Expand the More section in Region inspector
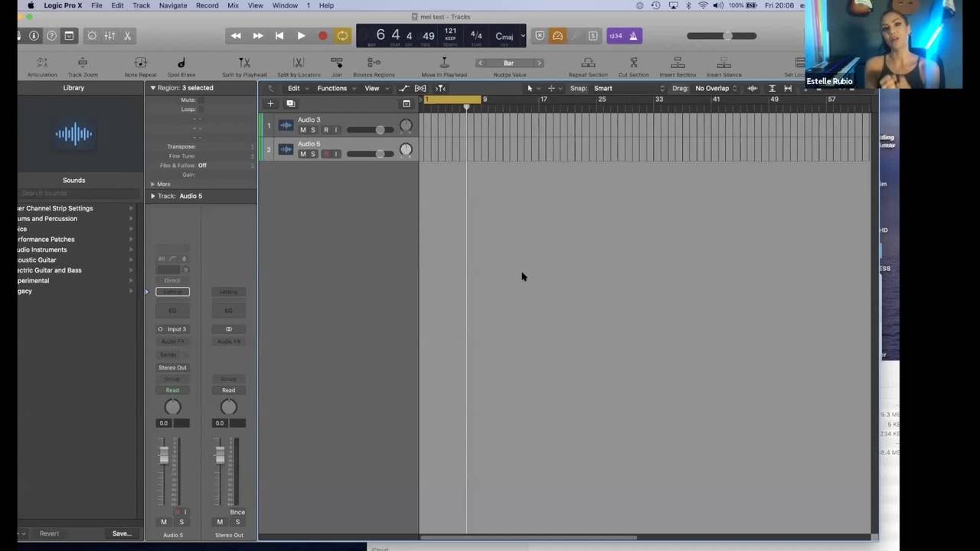The height and width of the screenshot is (551, 980). tap(152, 184)
